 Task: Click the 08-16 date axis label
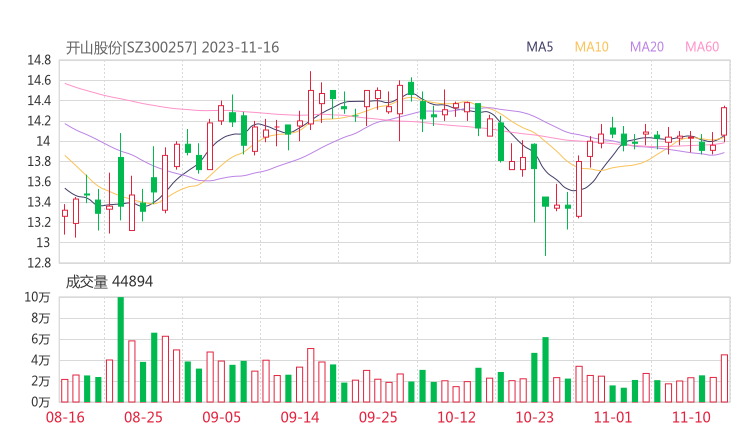coord(65,417)
